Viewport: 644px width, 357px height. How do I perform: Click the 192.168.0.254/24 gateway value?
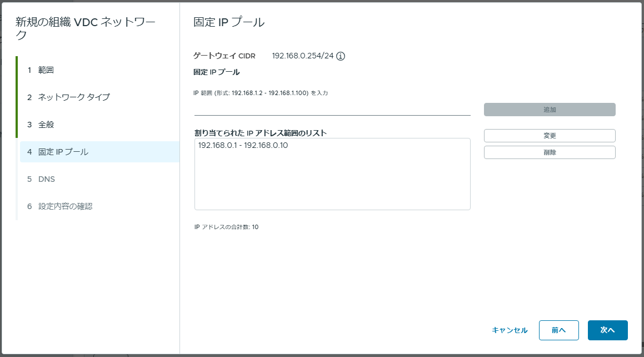pos(303,56)
